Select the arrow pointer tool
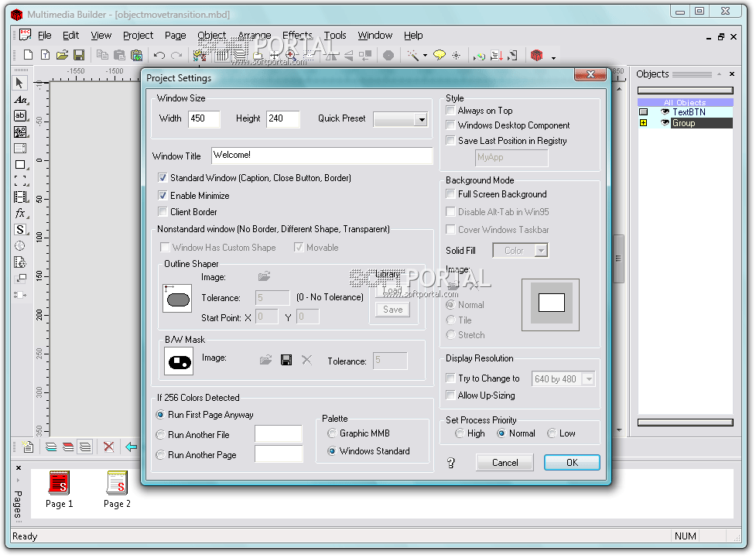 coord(20,83)
